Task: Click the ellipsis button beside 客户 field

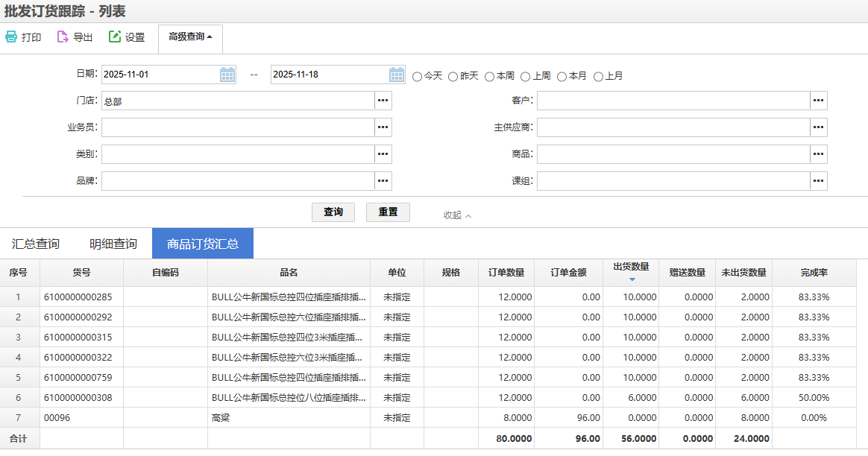Action: [818, 101]
